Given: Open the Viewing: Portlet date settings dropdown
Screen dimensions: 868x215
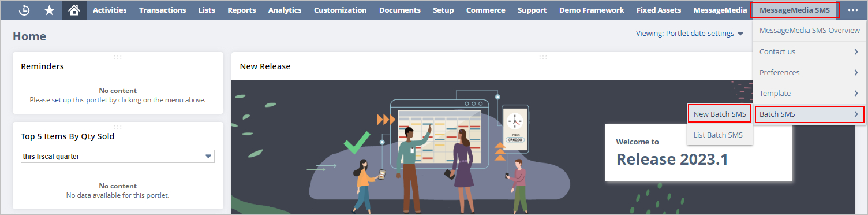Looking at the screenshot, I should click(689, 34).
